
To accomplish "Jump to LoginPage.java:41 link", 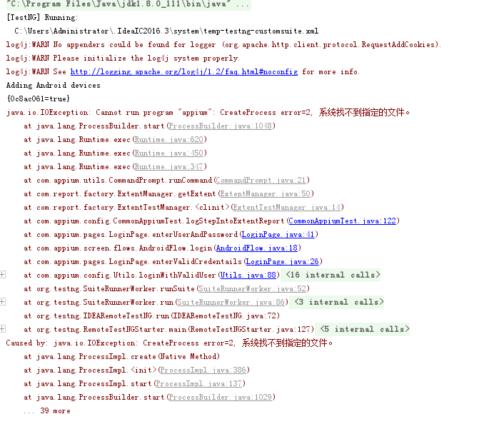I will pos(278,235).
